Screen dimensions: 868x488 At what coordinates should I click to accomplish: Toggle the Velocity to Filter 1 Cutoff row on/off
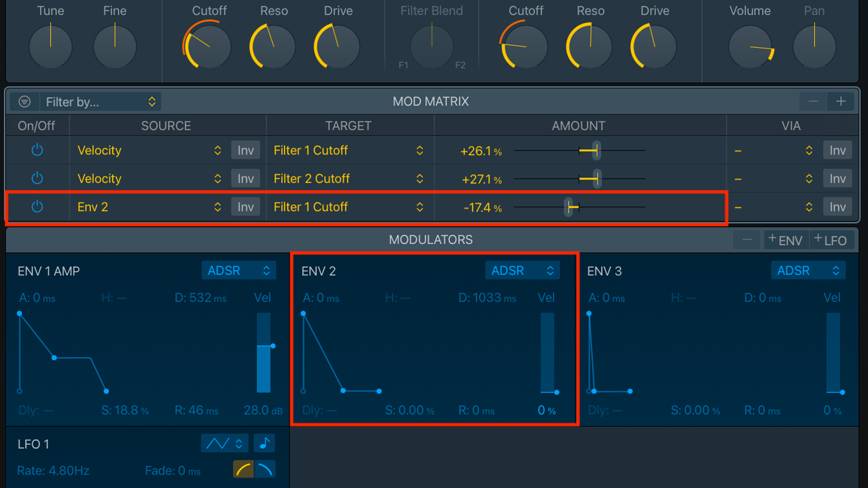(x=37, y=150)
